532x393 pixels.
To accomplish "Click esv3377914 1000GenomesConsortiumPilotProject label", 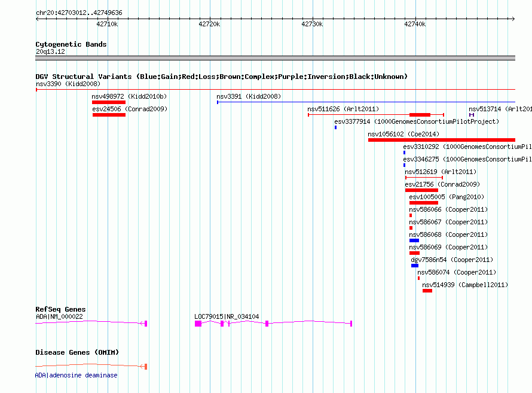I will pos(417,121).
